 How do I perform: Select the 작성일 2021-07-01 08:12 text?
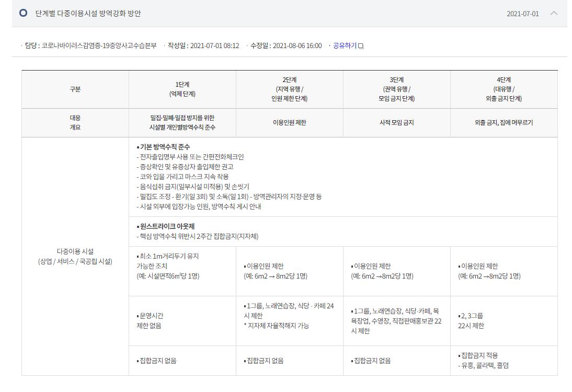[203, 45]
